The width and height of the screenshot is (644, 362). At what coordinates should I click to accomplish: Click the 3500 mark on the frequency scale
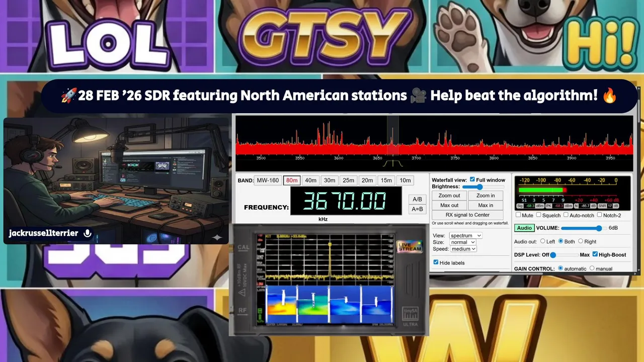261,158
